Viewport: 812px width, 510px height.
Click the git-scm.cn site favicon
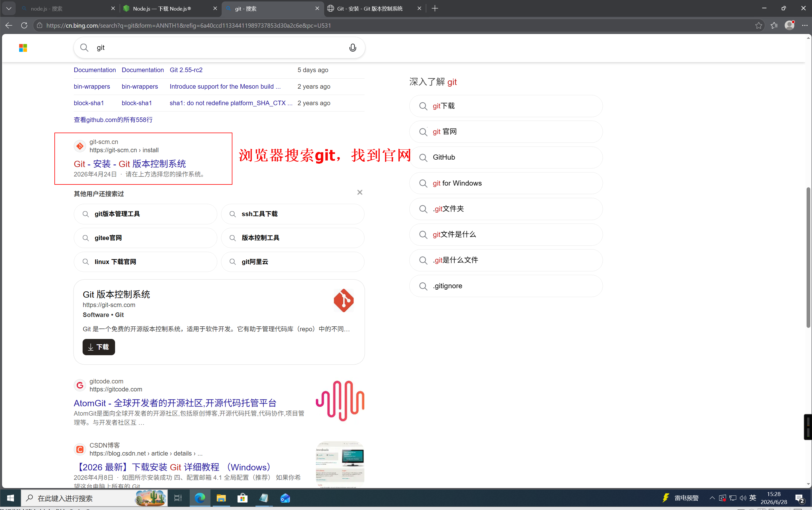[80, 146]
